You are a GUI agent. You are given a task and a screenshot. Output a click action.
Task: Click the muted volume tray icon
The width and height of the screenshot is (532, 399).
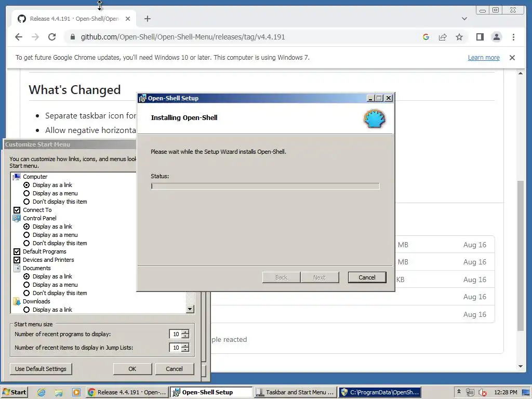(483, 393)
